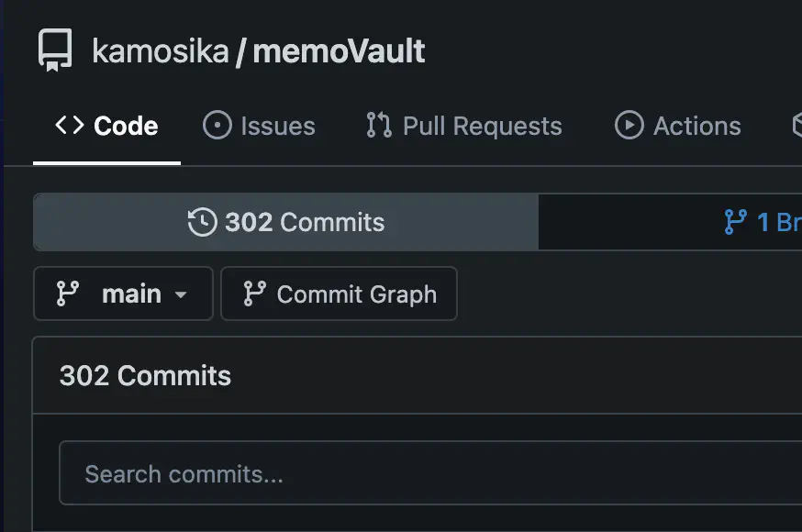Open the Pull Requests tab

(463, 126)
